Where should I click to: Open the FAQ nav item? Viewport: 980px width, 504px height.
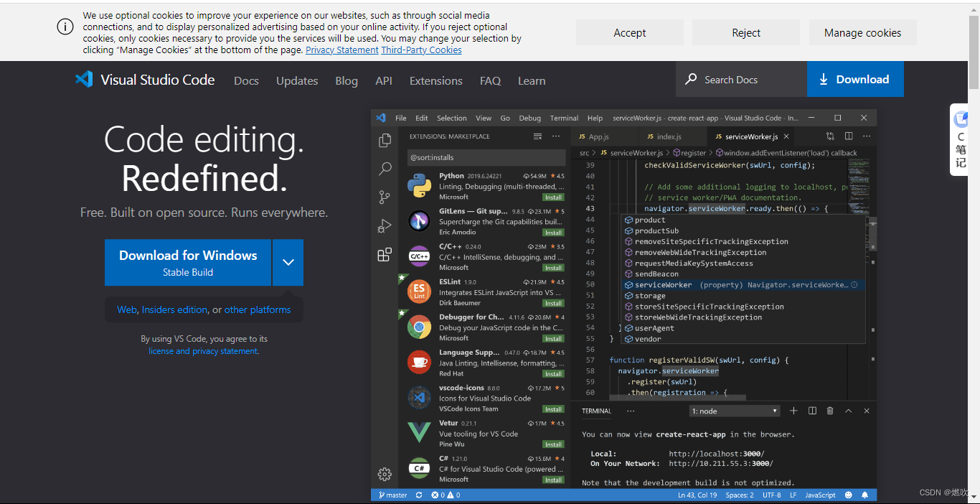tap(491, 80)
